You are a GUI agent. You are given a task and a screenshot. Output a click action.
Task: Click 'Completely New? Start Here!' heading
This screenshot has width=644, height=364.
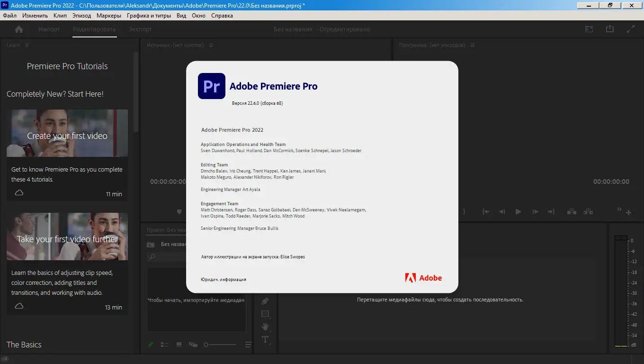[x=55, y=94]
